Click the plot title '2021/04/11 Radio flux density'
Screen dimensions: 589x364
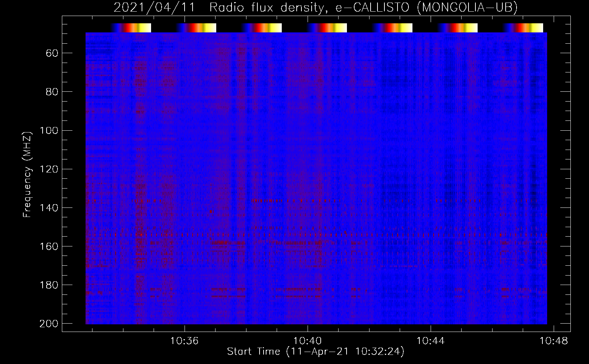tap(315, 7)
